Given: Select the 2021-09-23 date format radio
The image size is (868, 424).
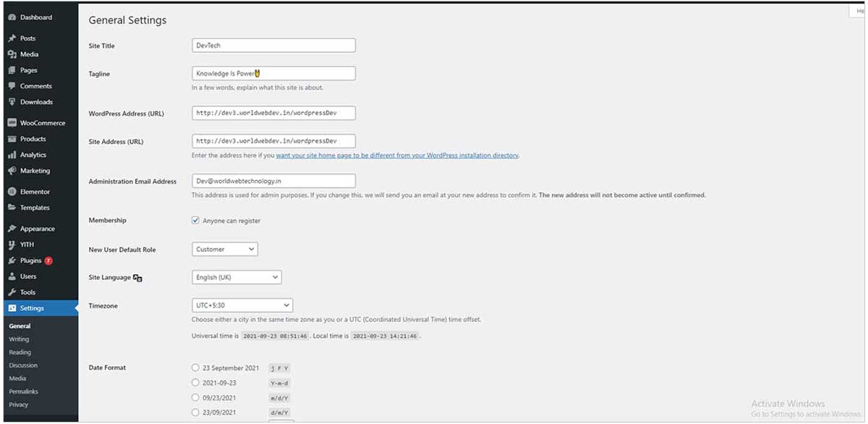Looking at the screenshot, I should (x=195, y=383).
